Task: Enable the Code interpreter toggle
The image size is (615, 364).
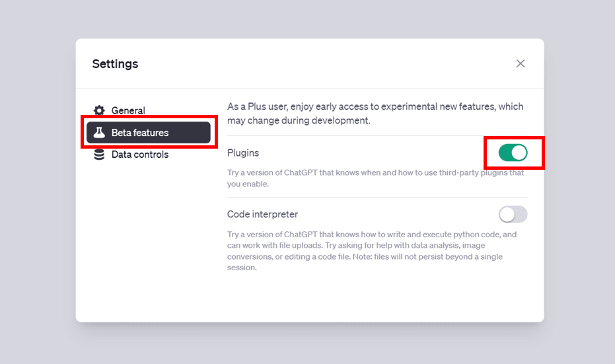Action: coord(513,214)
